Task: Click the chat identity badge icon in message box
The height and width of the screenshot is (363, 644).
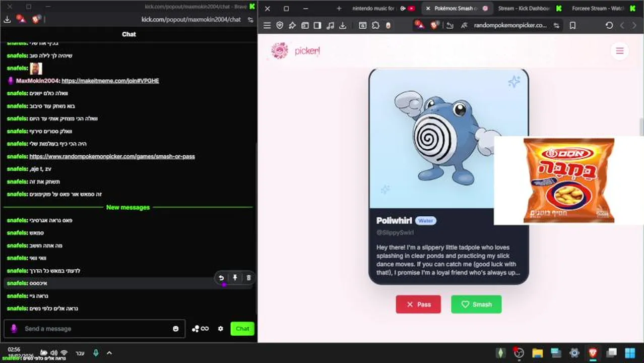Action: (x=14, y=328)
